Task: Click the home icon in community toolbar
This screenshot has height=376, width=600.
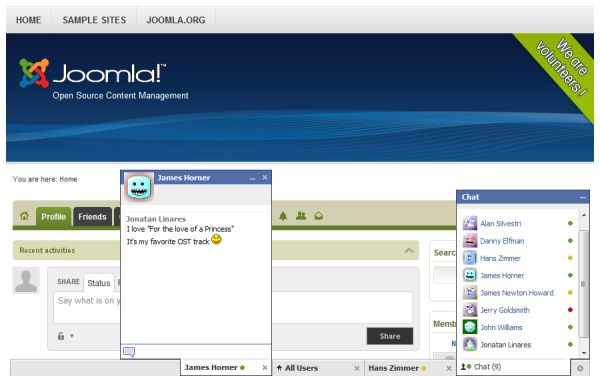Action: click(x=24, y=216)
